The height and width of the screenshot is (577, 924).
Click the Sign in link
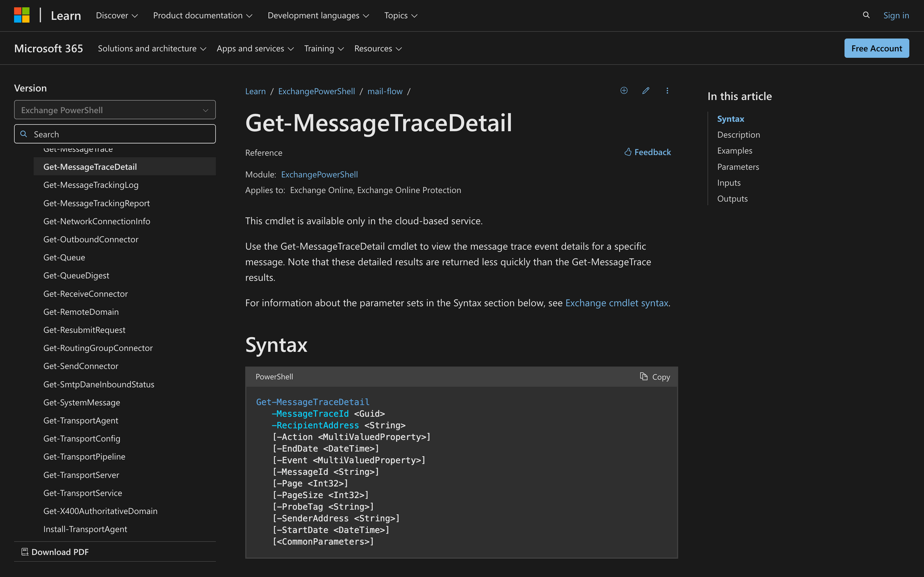click(896, 16)
